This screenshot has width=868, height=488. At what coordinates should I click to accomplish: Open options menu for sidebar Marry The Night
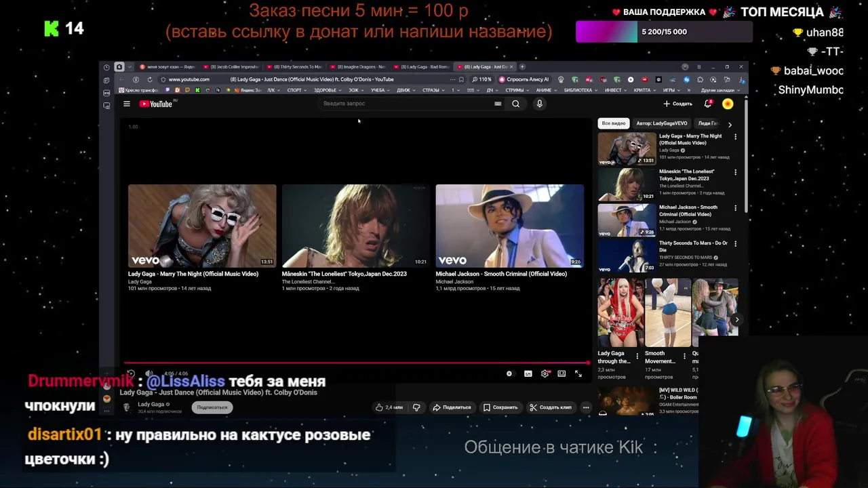(x=735, y=137)
